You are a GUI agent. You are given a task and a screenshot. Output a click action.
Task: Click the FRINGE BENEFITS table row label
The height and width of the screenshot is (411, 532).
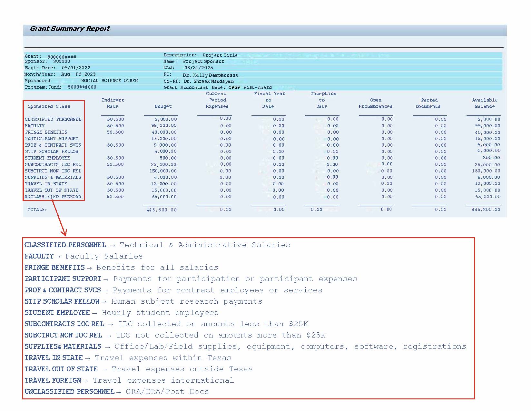coord(46,132)
